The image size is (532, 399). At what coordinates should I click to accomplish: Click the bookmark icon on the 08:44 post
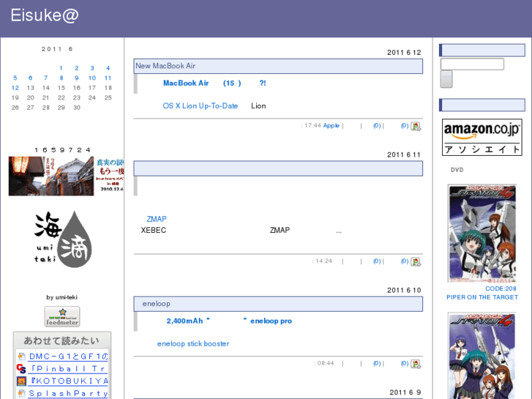(x=416, y=364)
